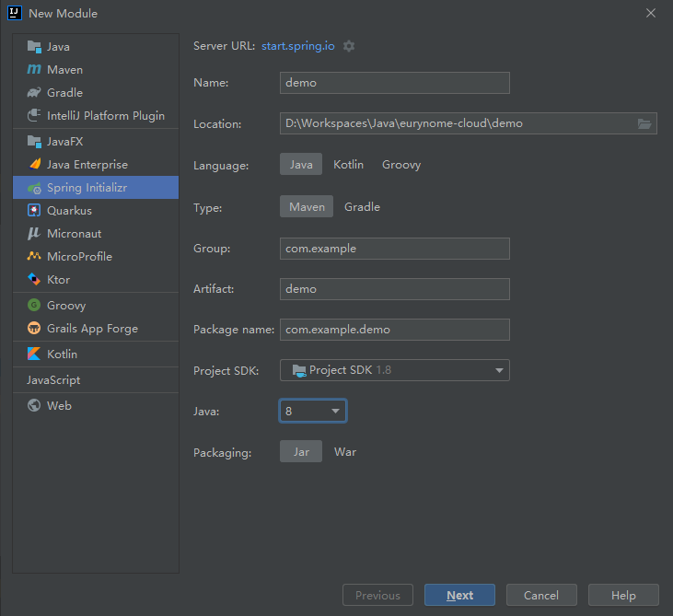Select JavaFX module type
673x616 pixels.
coord(64,142)
